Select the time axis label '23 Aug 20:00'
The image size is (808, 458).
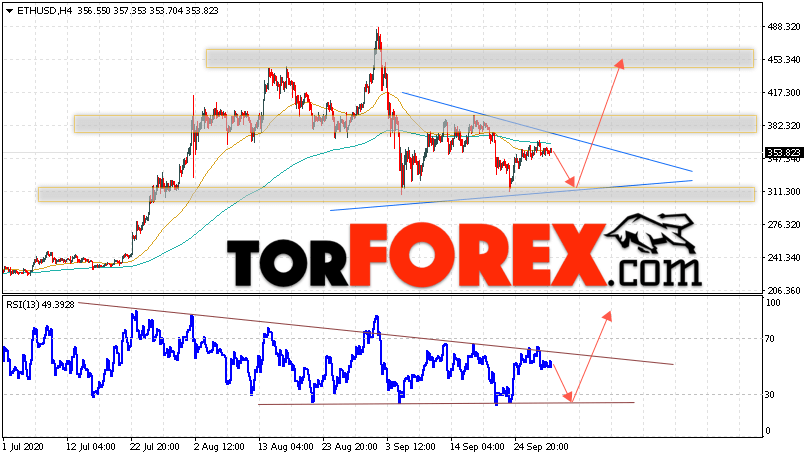coord(350,446)
